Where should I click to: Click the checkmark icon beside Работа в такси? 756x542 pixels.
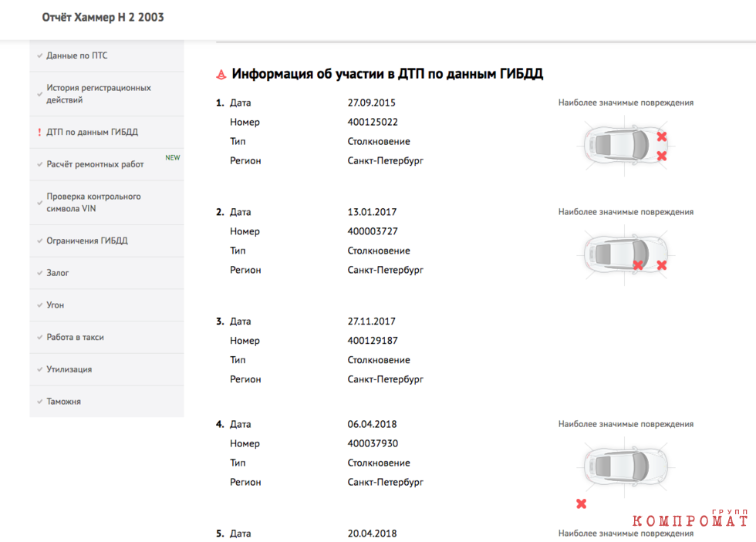coord(39,337)
